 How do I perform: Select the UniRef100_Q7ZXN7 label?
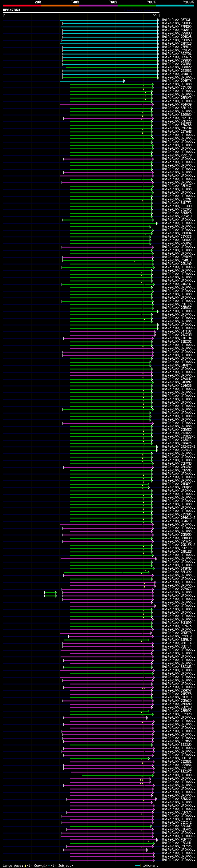pos(177,199)
